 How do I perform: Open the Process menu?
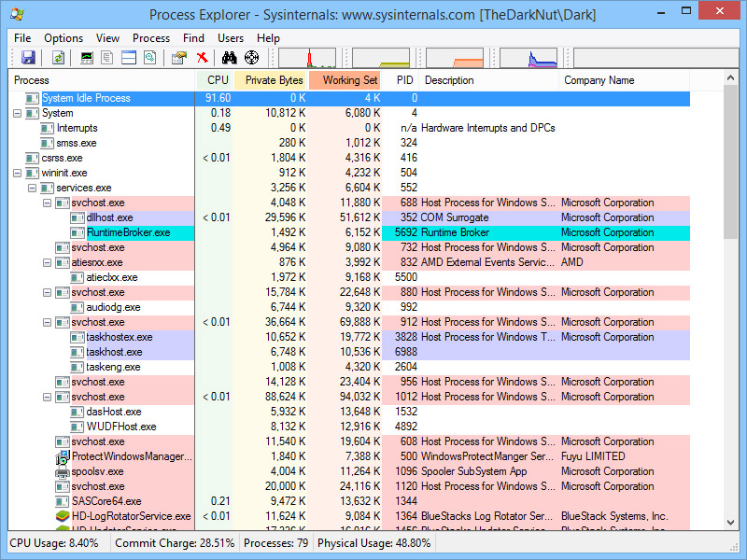[151, 38]
